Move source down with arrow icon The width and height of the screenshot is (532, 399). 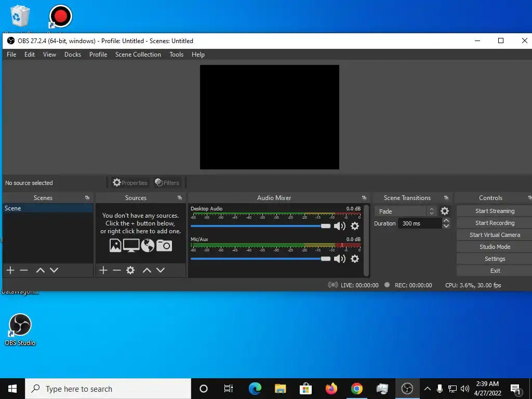pyautogui.click(x=161, y=270)
